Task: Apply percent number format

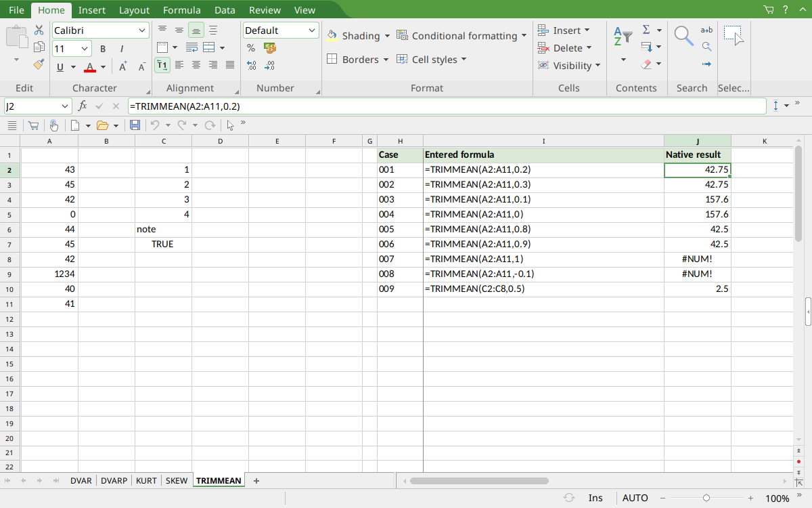Action: pos(251,48)
